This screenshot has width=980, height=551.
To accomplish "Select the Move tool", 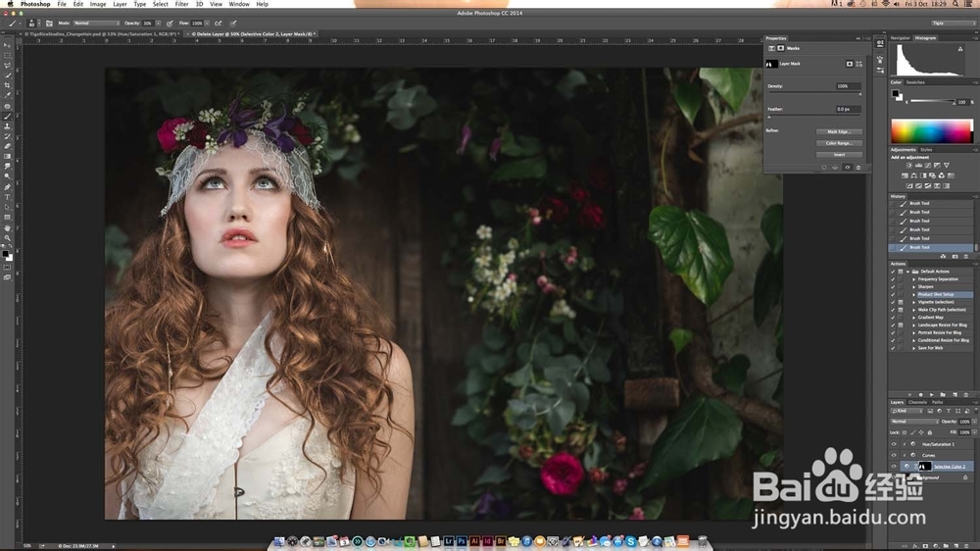I will (8, 45).
